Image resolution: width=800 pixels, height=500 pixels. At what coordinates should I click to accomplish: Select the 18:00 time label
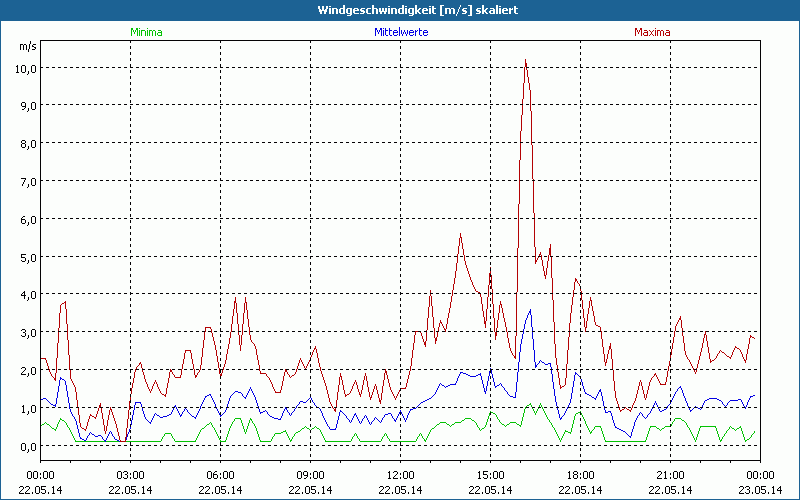(580, 475)
